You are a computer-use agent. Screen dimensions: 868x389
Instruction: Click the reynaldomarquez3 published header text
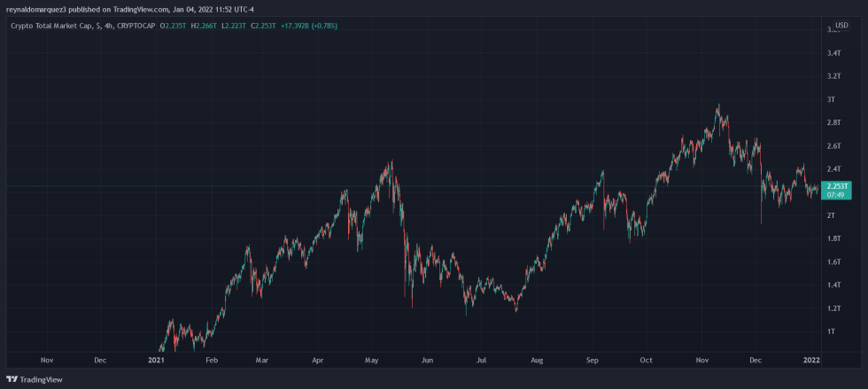131,9
